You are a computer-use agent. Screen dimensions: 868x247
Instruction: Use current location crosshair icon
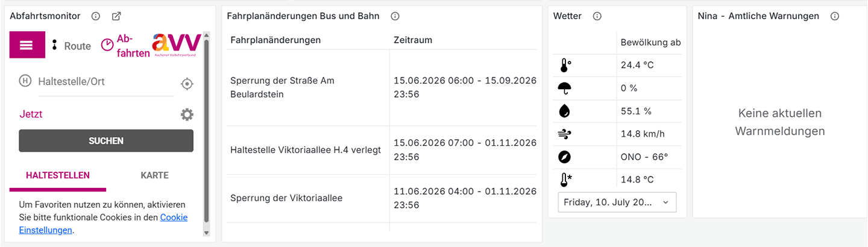point(187,84)
